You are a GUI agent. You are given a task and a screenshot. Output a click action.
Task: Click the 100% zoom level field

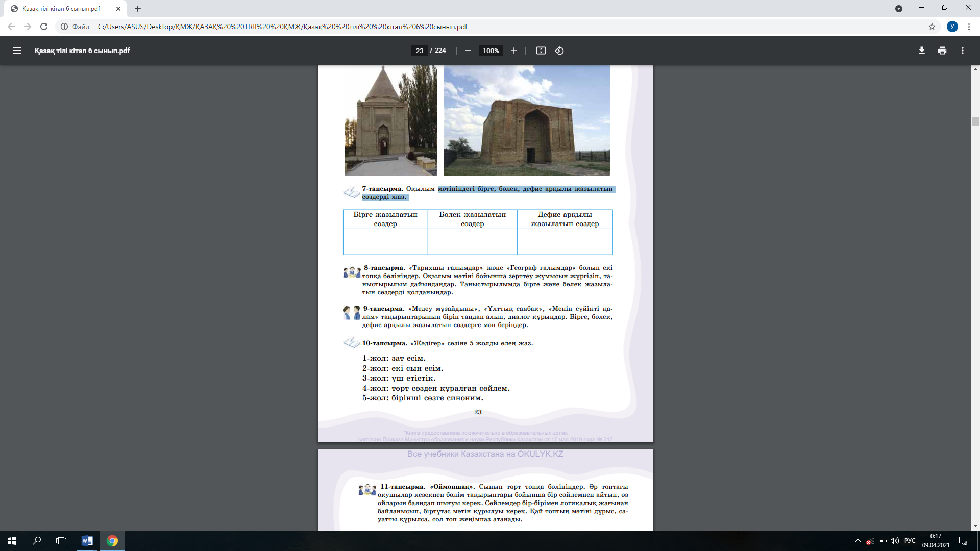(491, 51)
